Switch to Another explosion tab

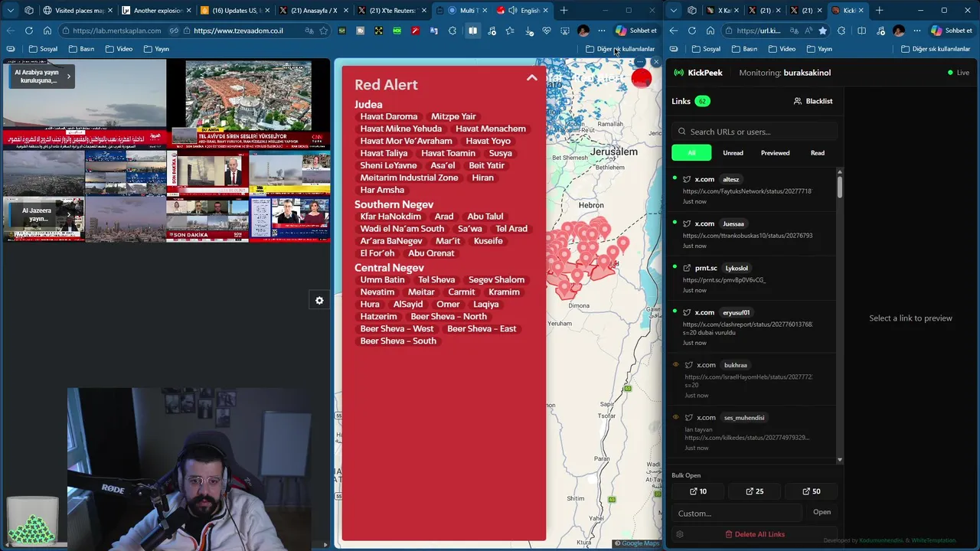pyautogui.click(x=157, y=11)
